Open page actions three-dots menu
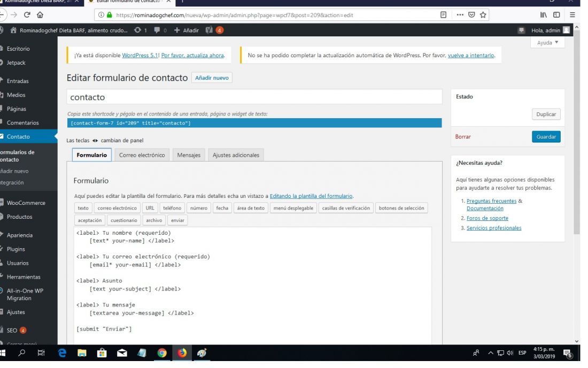This screenshot has width=588, height=368. 460,15
